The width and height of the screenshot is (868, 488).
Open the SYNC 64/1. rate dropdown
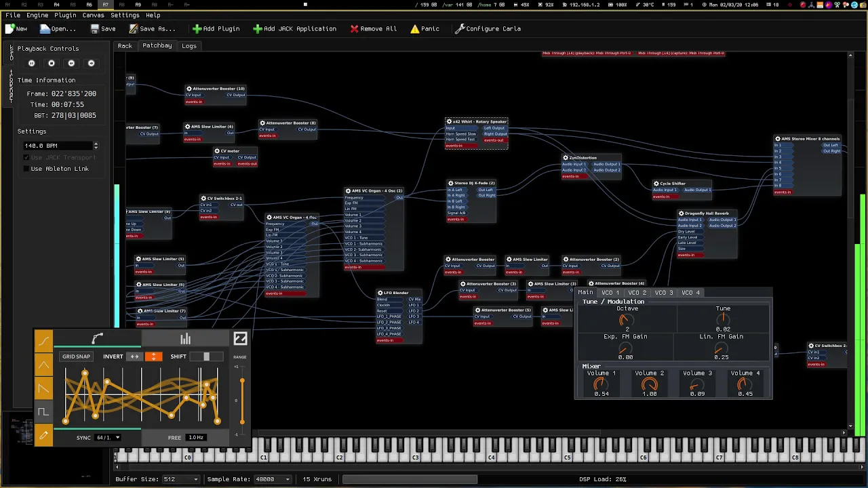coord(108,438)
